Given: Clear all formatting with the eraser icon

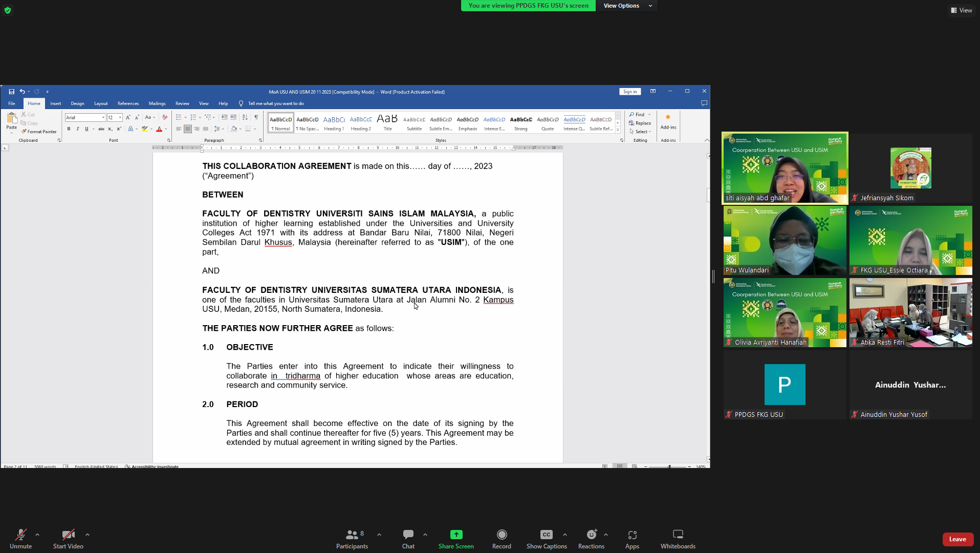Looking at the screenshot, I should (x=165, y=117).
